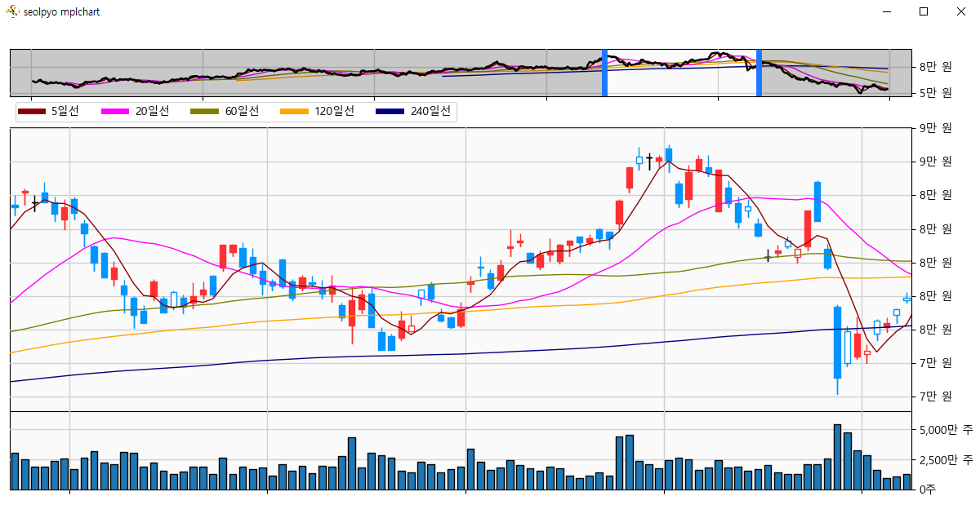Click the dark red 5일선 legend swatch
Screen dimensions: 980x514
32,112
